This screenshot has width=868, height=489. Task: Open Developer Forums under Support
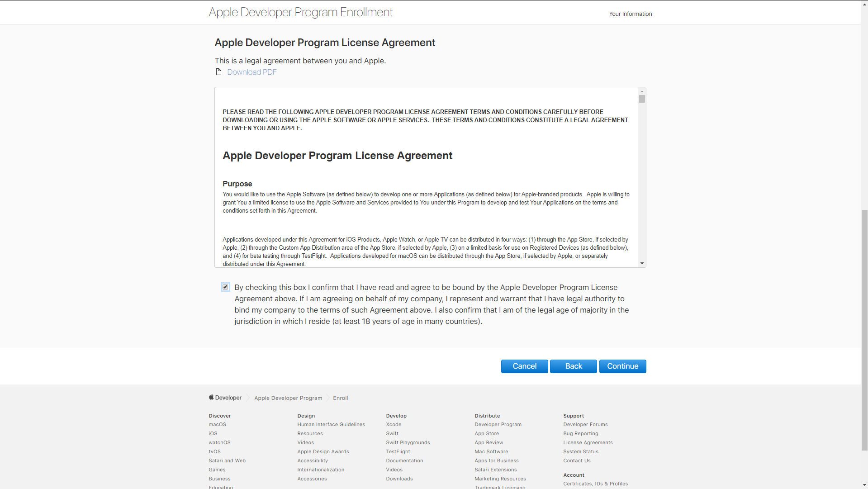tap(585, 424)
